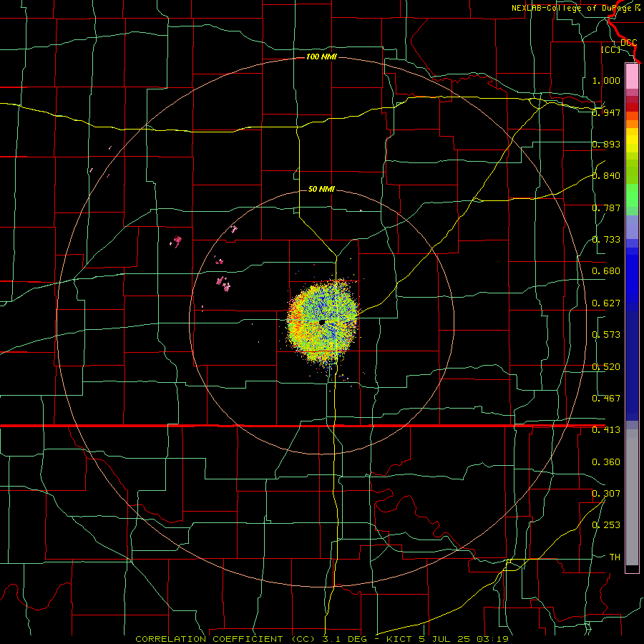Click the DCC label above the color scale
Viewport: 644px width, 644px height.
click(x=629, y=43)
